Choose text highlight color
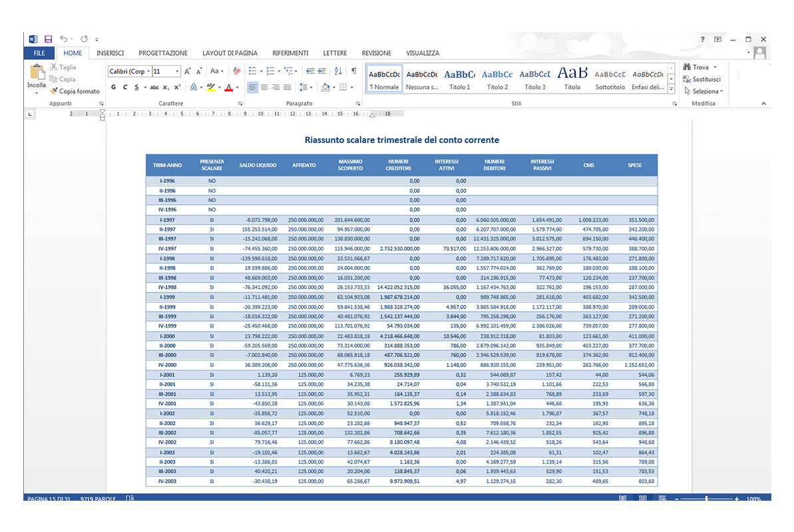 coord(211,88)
